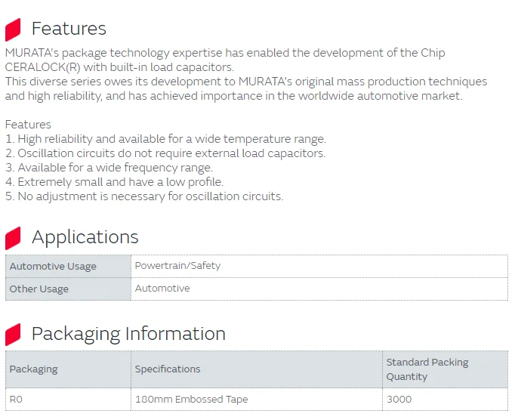Click the no adjustment necessary feature line
The width and height of the screenshot is (515, 420).
[143, 196]
